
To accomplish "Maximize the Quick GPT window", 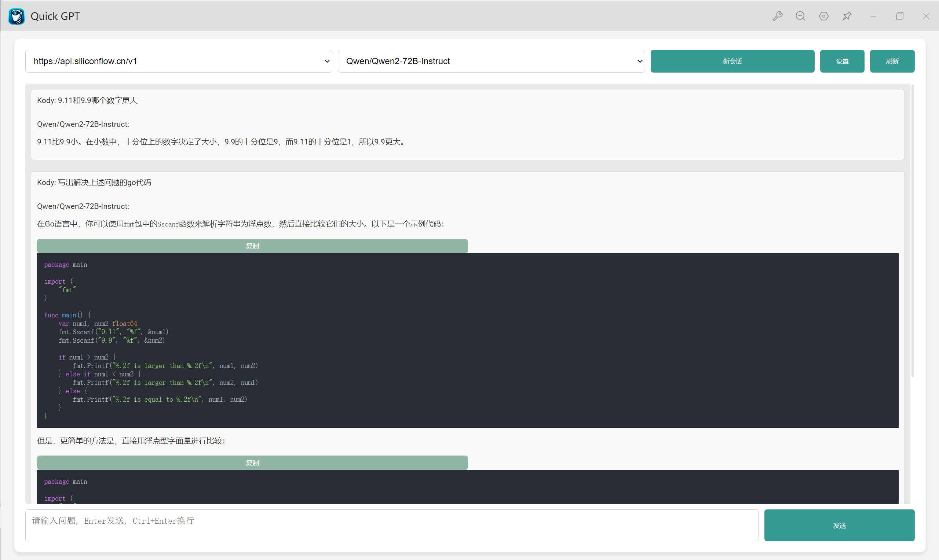I will click(900, 16).
